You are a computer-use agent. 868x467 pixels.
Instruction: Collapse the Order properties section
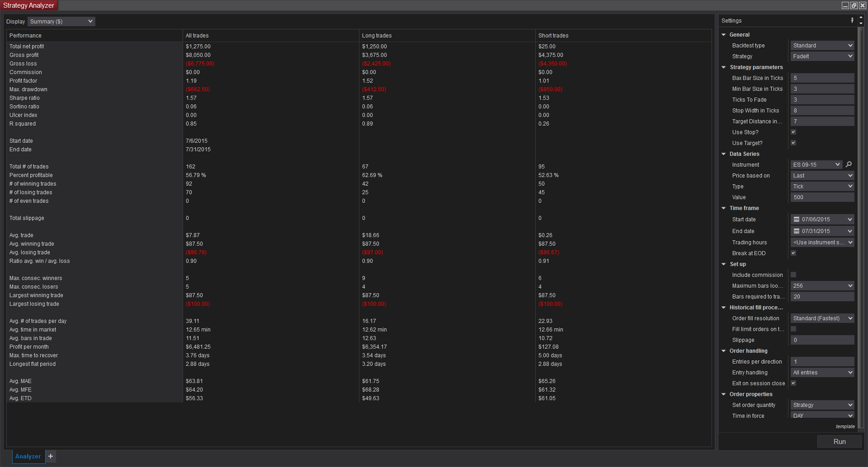724,394
